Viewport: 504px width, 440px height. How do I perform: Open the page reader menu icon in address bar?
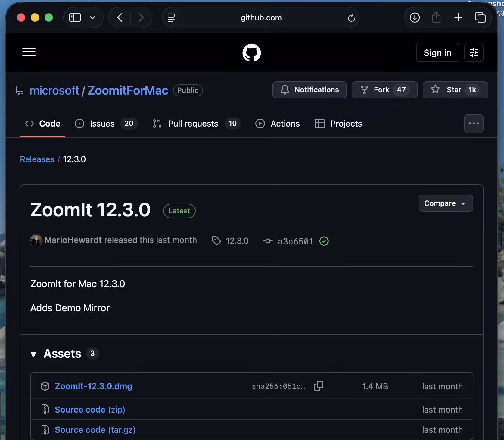pos(171,18)
